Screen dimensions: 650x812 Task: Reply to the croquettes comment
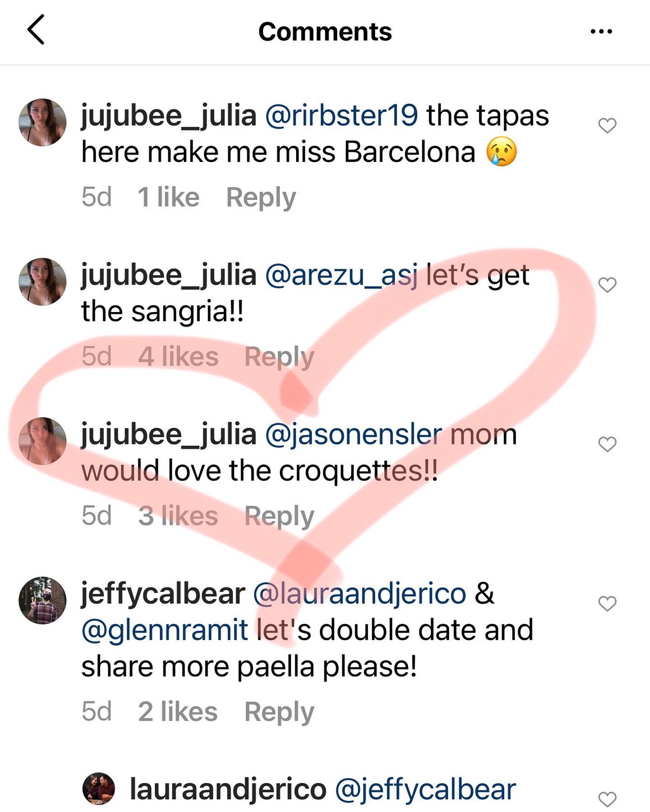tap(279, 516)
